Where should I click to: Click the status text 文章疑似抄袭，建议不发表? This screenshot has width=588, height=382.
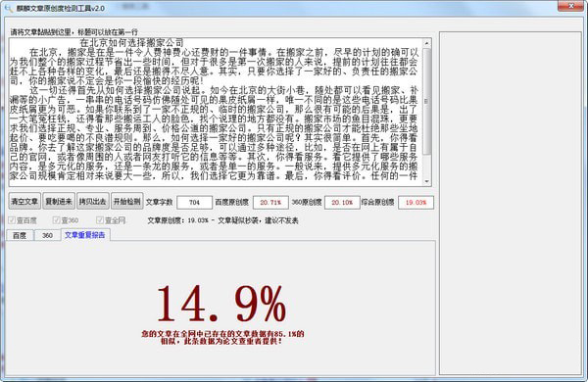[x=258, y=220]
